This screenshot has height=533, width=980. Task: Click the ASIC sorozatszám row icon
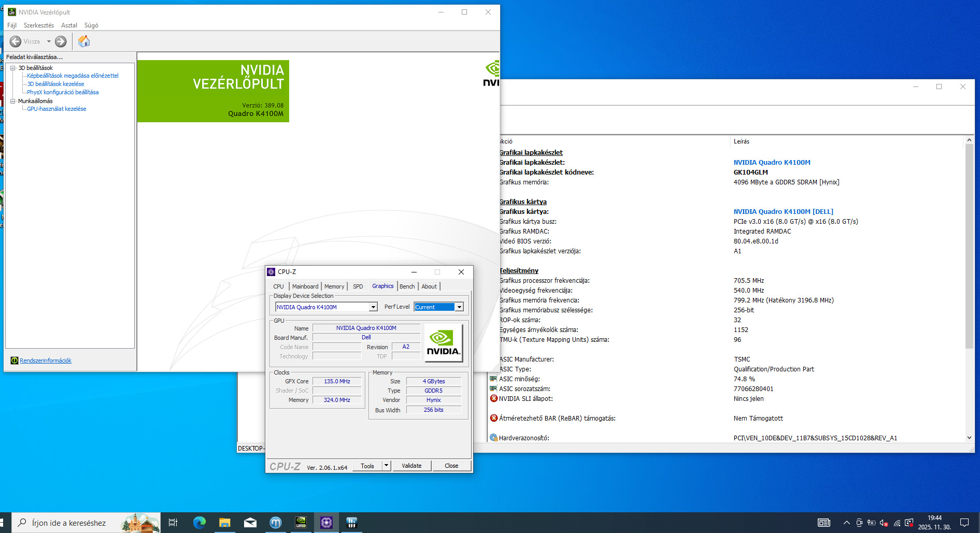click(x=494, y=388)
